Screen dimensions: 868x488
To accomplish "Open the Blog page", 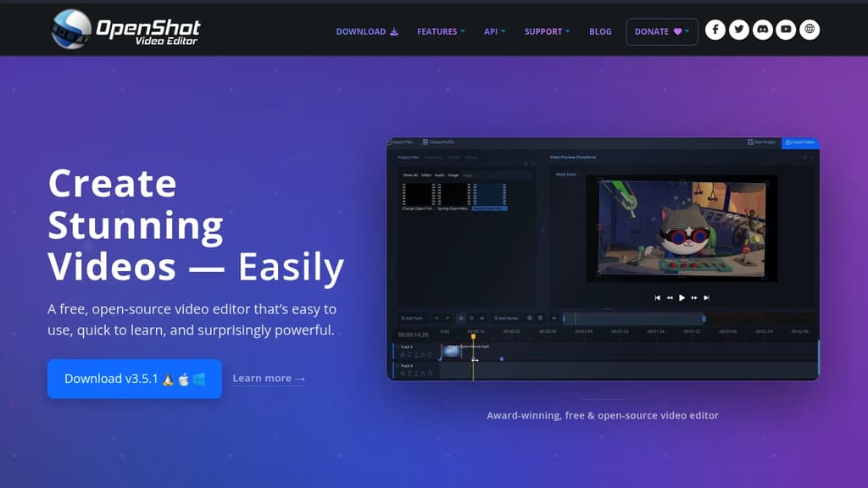I will point(600,31).
